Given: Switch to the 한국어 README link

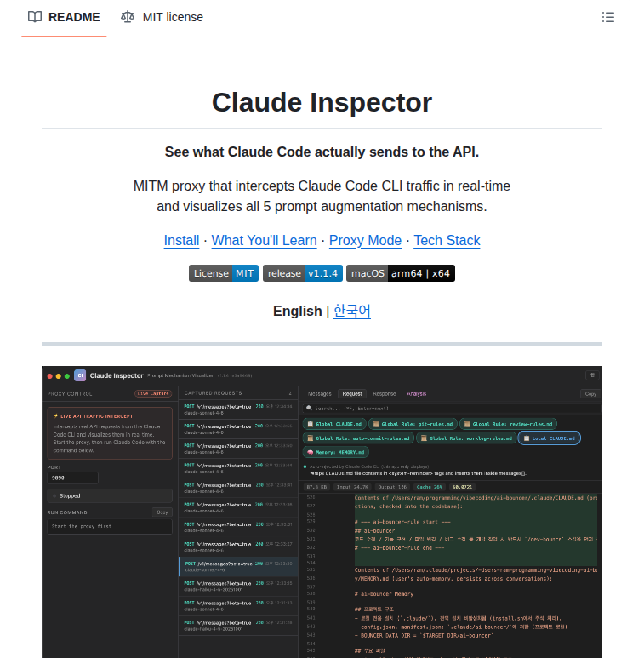Looking at the screenshot, I should (x=351, y=311).
